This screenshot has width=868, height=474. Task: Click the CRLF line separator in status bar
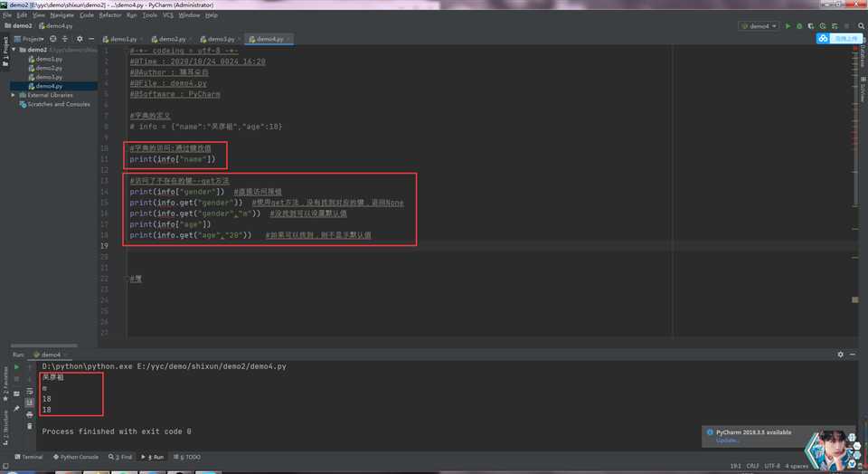[752, 466]
